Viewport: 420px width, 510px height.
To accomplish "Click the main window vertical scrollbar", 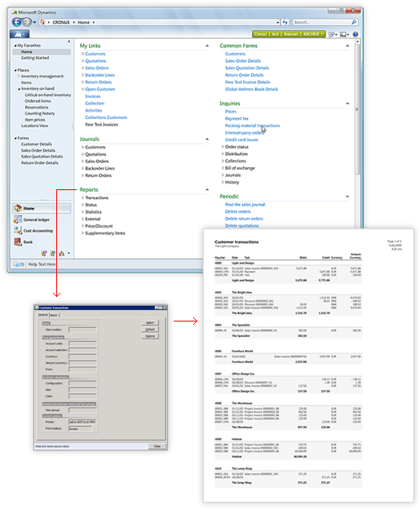I will pos(357,109).
